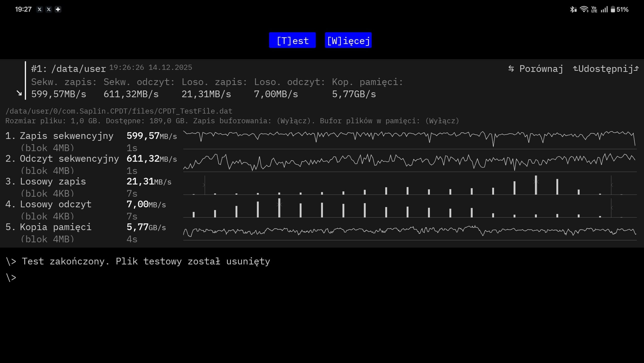Collapse result #1 using diagonal arrow
Image resolution: width=644 pixels, height=363 pixels.
[x=19, y=93]
